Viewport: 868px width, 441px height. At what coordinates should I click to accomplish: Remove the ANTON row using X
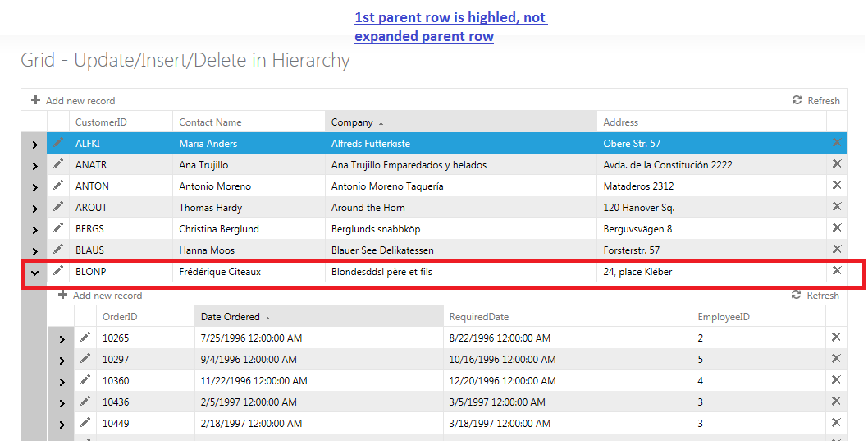click(837, 185)
